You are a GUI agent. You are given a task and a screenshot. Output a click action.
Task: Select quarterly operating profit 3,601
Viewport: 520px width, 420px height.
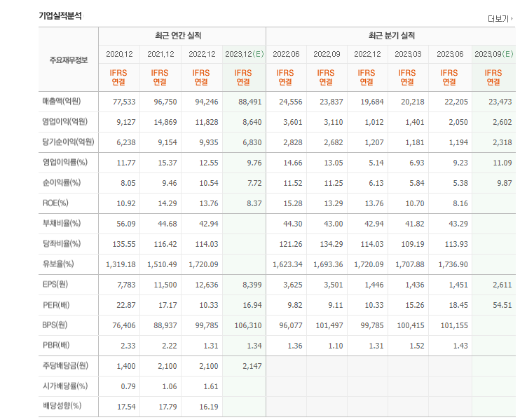tap(292, 122)
